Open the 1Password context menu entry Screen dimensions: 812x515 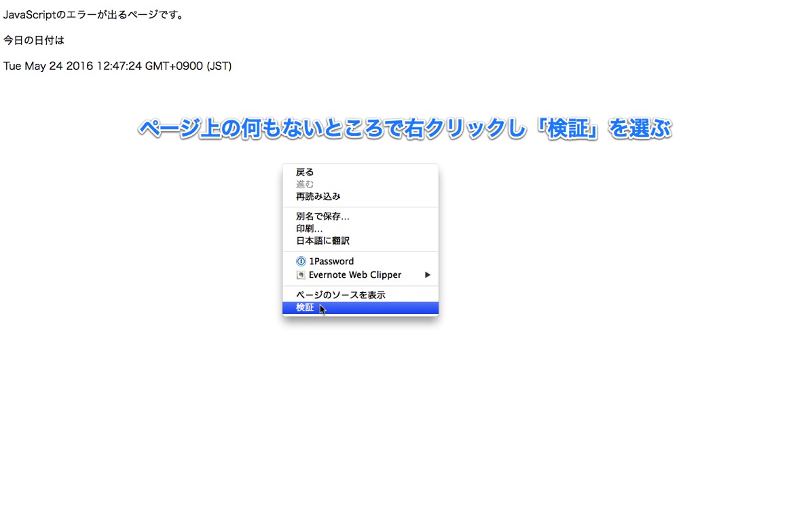click(x=361, y=261)
